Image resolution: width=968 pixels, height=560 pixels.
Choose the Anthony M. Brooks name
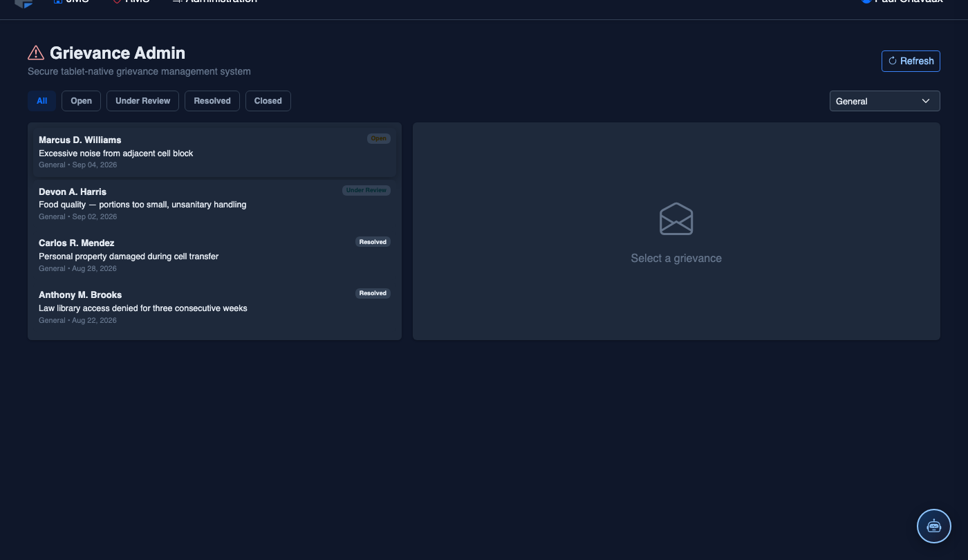tap(80, 295)
